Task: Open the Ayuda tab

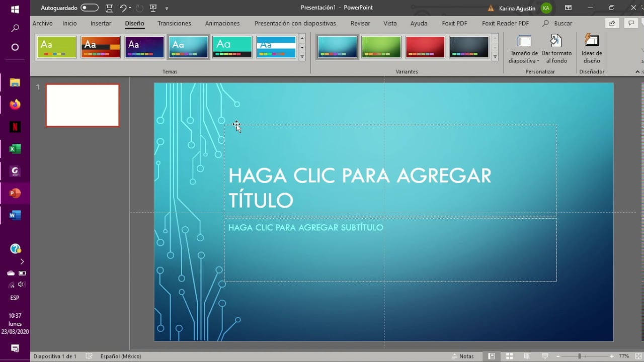Action: coord(419,23)
